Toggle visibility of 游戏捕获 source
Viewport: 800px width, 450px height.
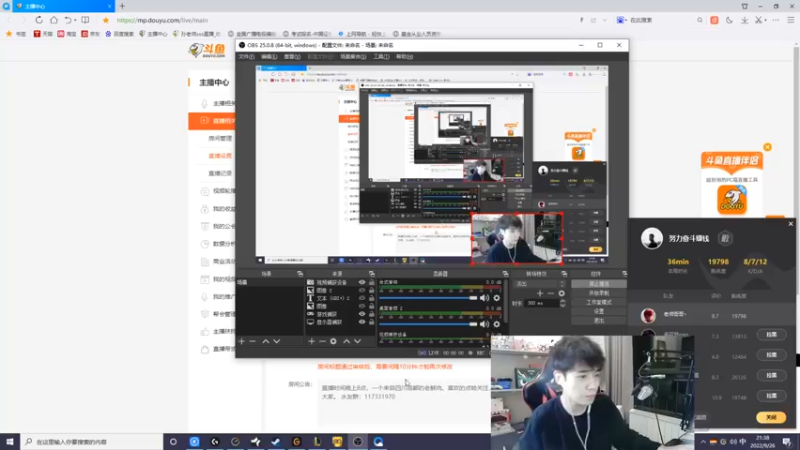pyautogui.click(x=362, y=314)
